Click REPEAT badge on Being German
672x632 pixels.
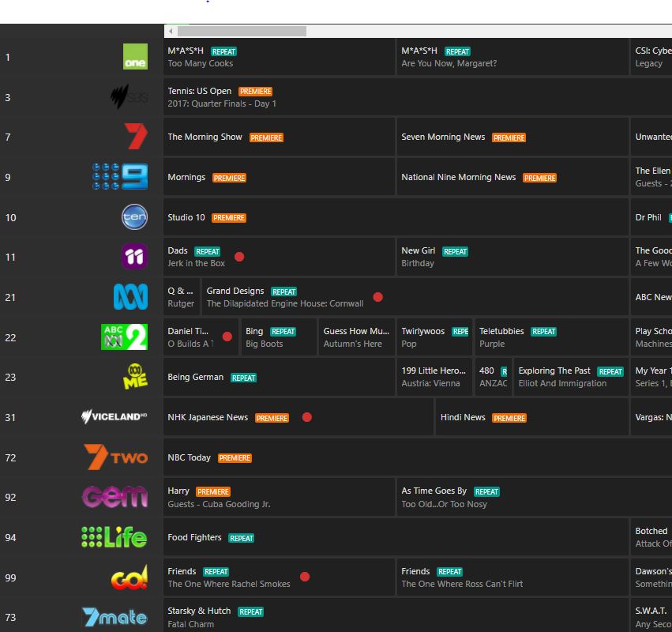click(243, 378)
